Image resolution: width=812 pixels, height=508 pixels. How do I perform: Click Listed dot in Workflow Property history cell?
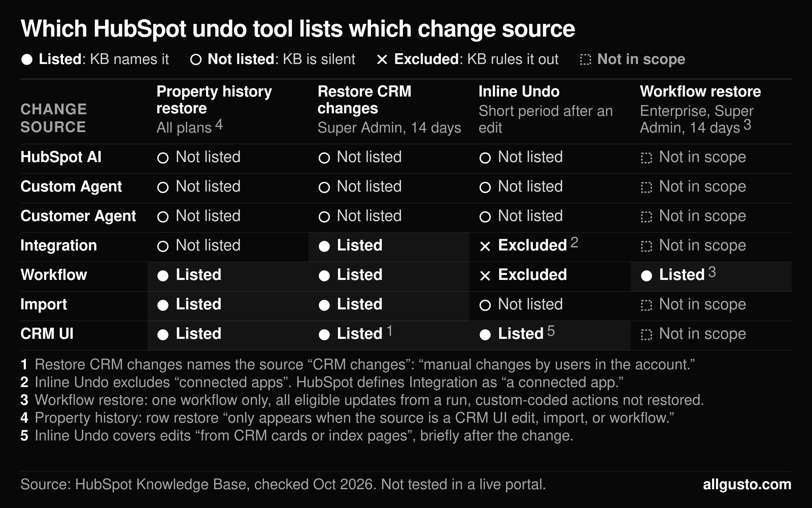(163, 276)
